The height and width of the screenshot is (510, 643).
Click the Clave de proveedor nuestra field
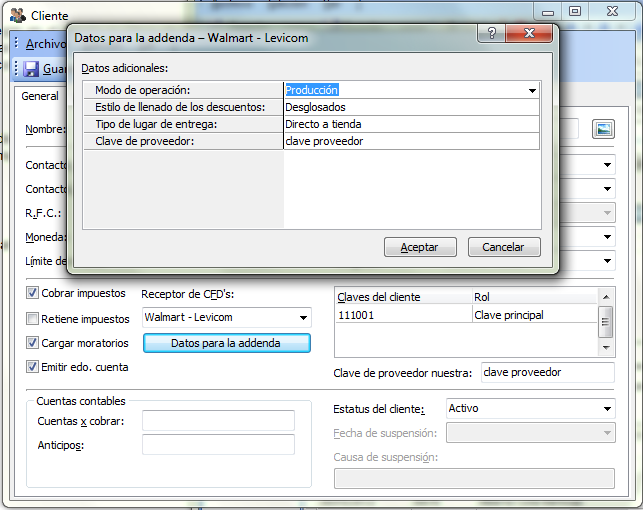point(547,372)
